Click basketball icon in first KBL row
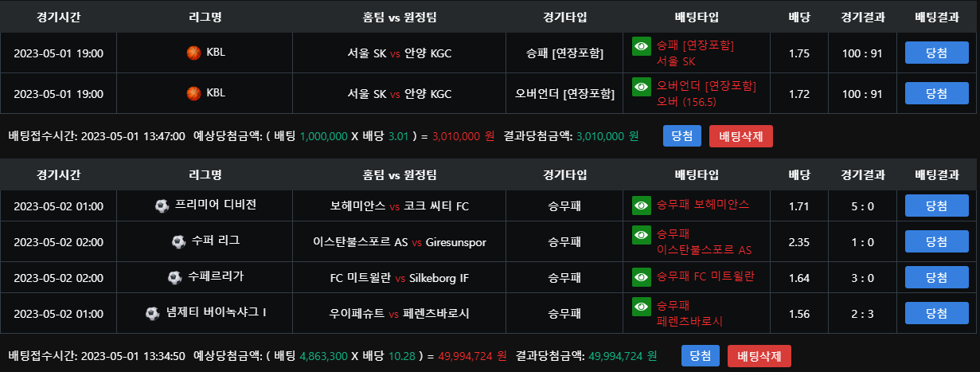Image resolution: width=980 pixels, height=372 pixels. 193,53
